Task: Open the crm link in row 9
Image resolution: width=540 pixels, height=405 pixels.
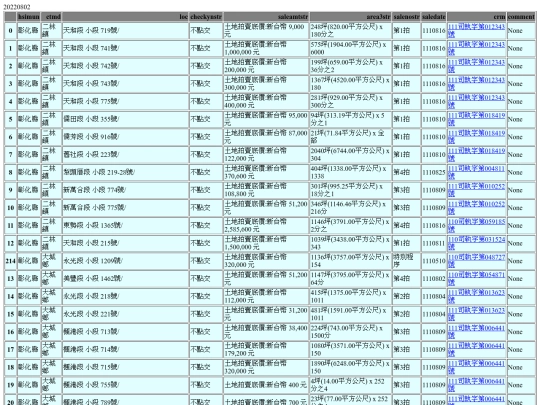Action: coord(476,190)
